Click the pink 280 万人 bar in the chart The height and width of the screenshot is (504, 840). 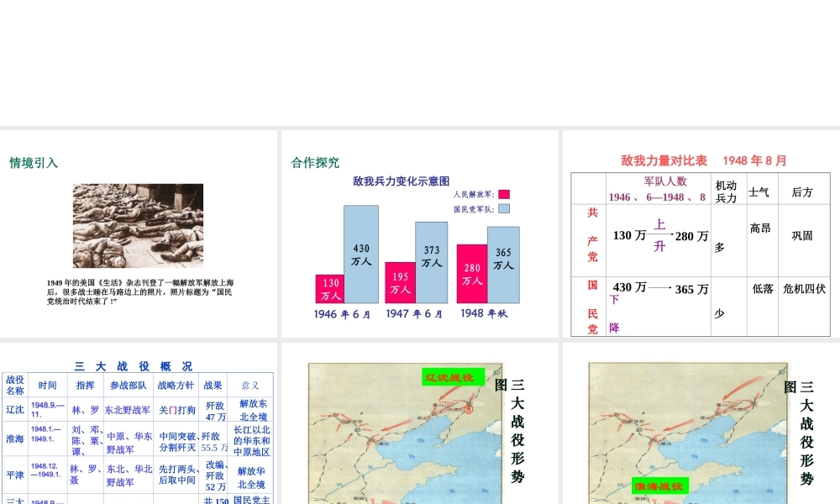point(472,274)
